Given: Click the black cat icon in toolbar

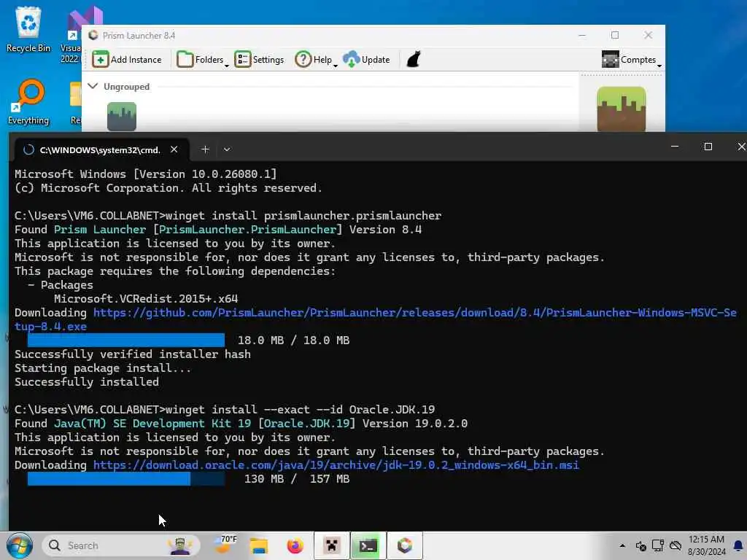Looking at the screenshot, I should (x=414, y=60).
